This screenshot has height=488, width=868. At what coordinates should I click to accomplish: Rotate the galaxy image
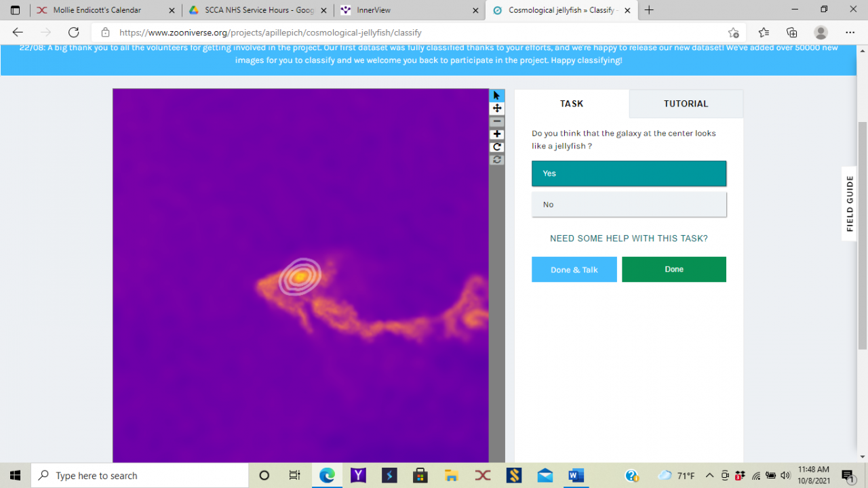(497, 147)
